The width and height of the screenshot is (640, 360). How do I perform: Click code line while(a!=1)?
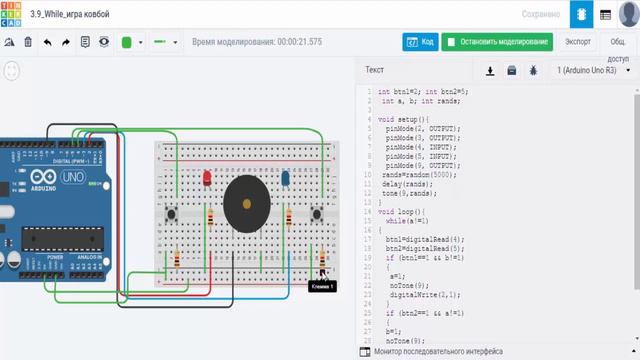pos(407,221)
